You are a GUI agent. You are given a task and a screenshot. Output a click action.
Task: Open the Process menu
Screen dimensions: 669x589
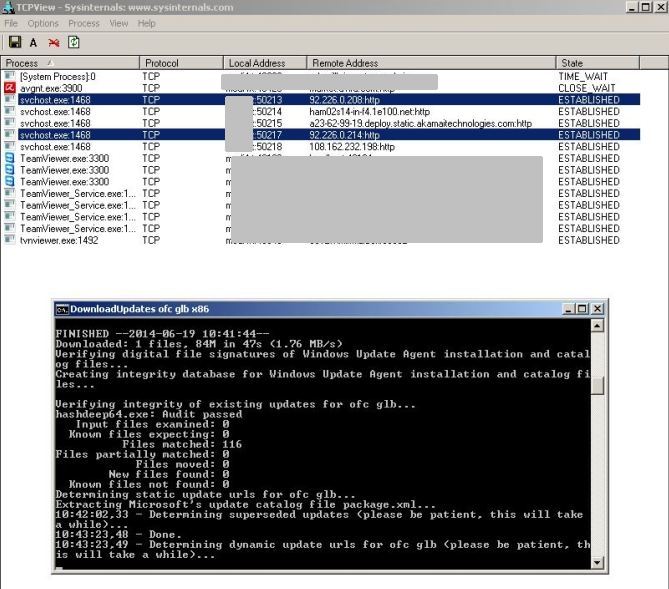pyautogui.click(x=84, y=23)
